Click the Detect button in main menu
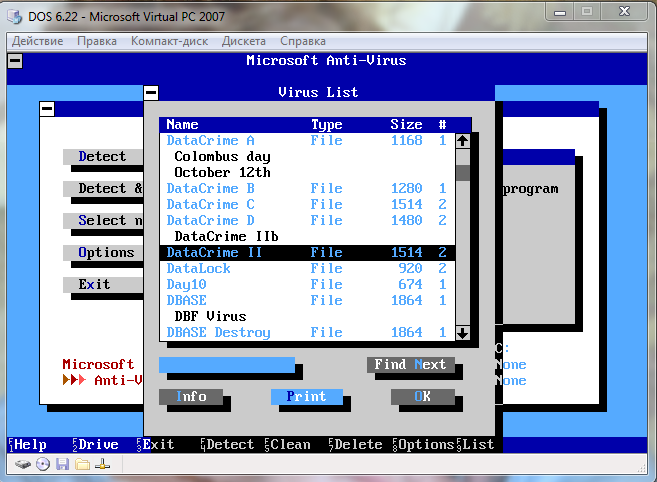Image resolution: width=657 pixels, height=482 pixels. point(103,156)
